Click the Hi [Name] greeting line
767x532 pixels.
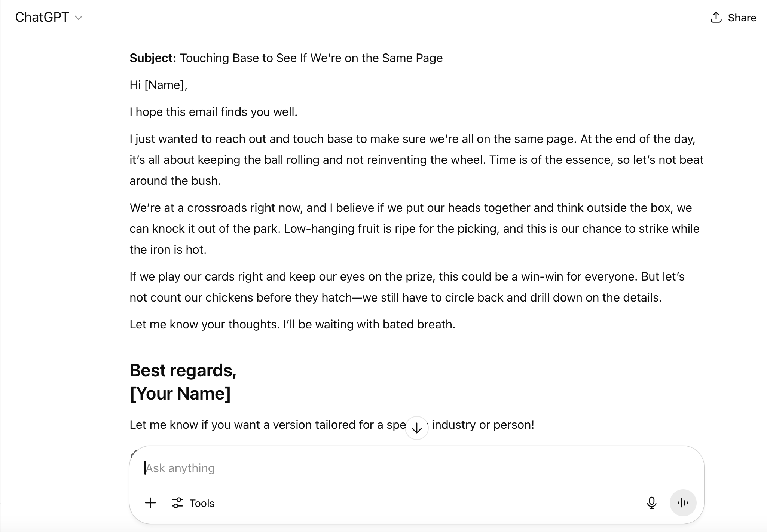coord(158,85)
